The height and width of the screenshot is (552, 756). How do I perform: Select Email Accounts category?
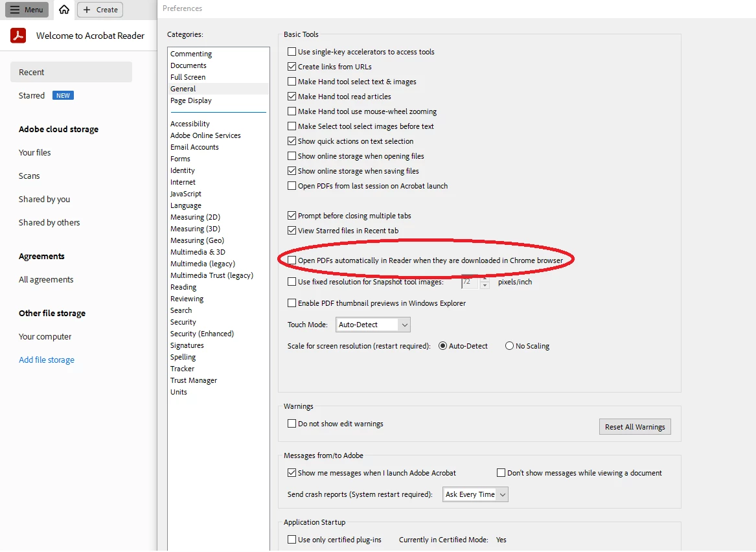194,147
